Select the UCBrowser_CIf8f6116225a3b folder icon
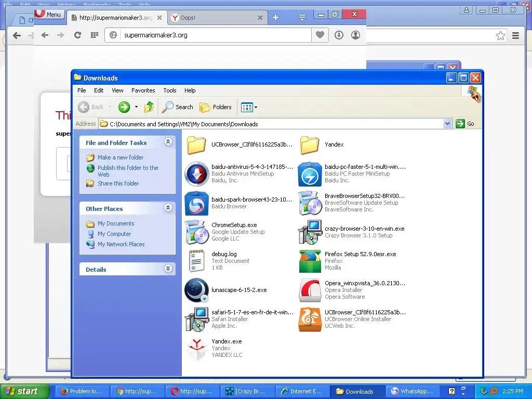 196,145
